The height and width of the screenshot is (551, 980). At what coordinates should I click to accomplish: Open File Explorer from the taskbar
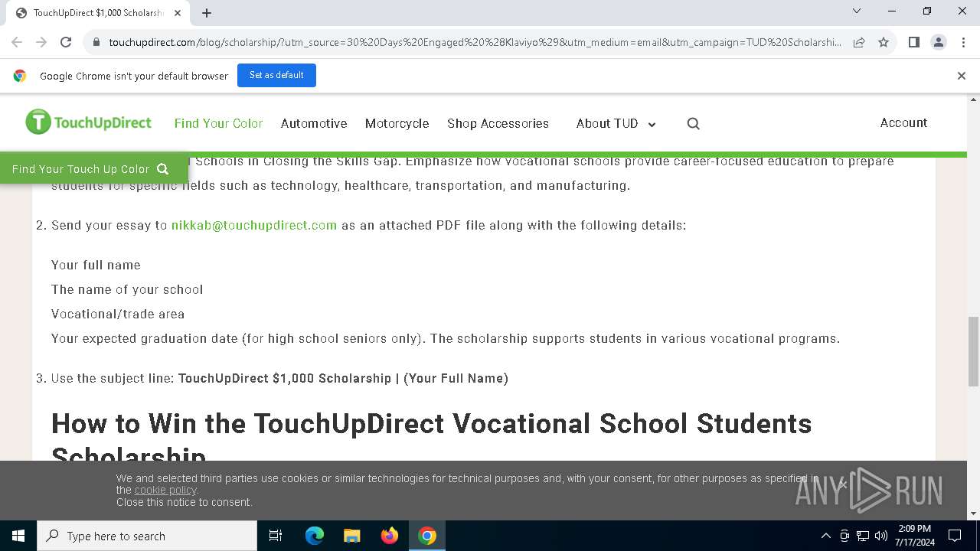tap(351, 536)
